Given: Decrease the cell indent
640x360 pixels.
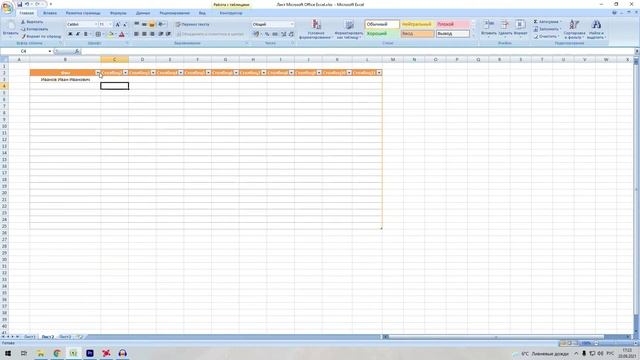Looking at the screenshot, I should tap(161, 34).
